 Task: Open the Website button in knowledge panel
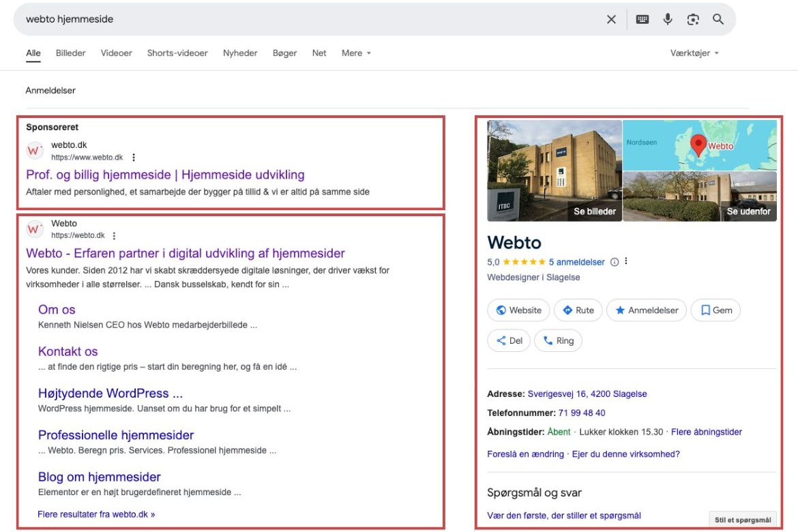(x=518, y=310)
